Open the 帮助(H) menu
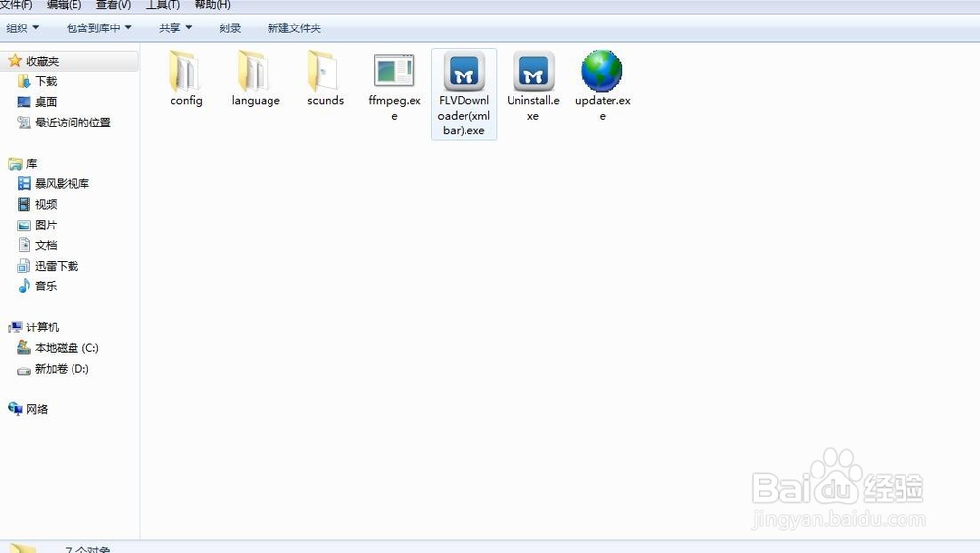 tap(213, 4)
